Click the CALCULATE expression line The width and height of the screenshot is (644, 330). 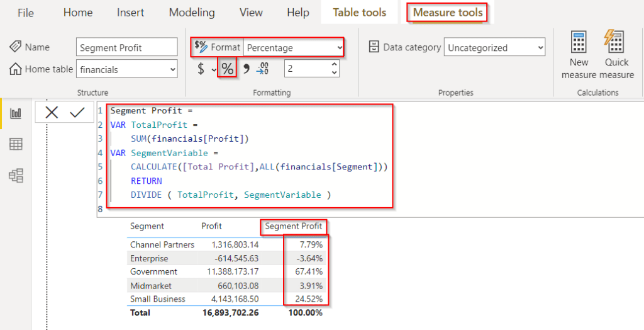click(x=259, y=167)
